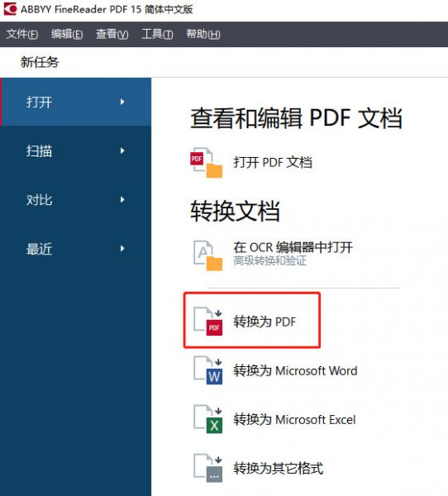The width and height of the screenshot is (448, 496).
Task: Click 在 OCR 编辑器中打开 link
Action: pos(293,247)
